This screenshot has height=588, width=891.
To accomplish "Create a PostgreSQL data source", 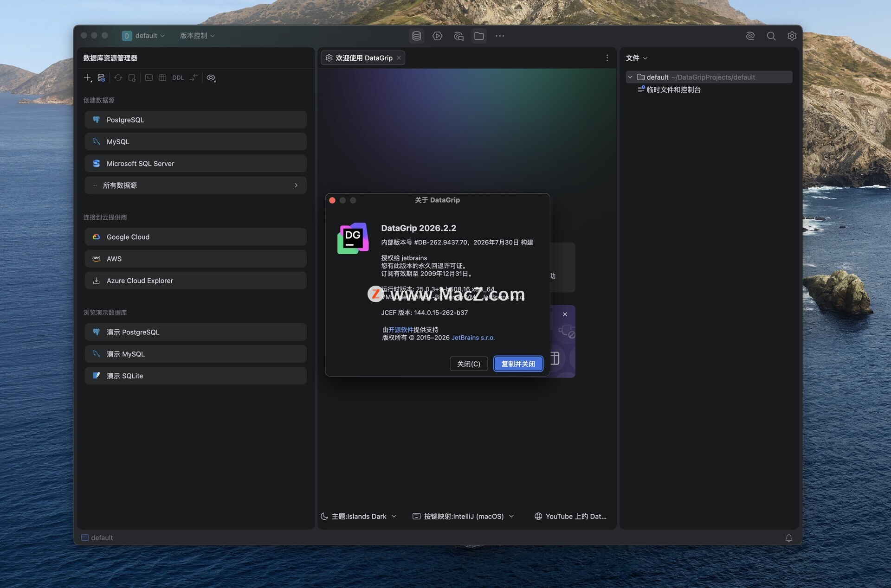I will click(195, 120).
